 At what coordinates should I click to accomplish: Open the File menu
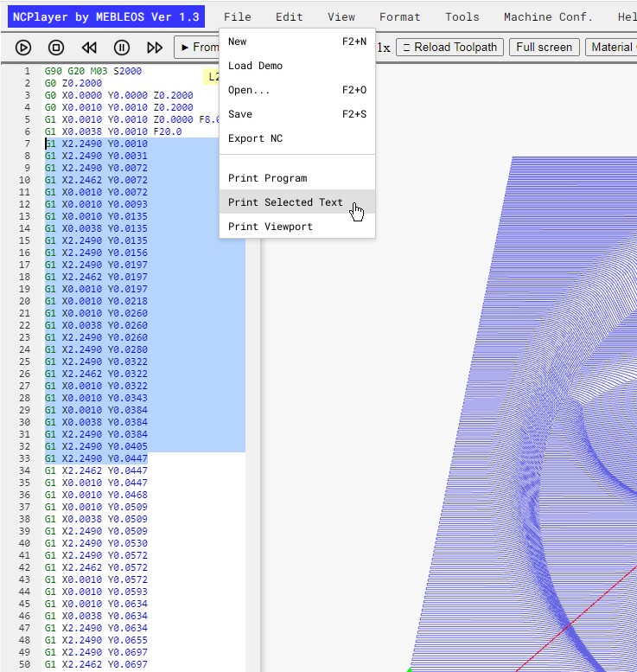point(238,17)
